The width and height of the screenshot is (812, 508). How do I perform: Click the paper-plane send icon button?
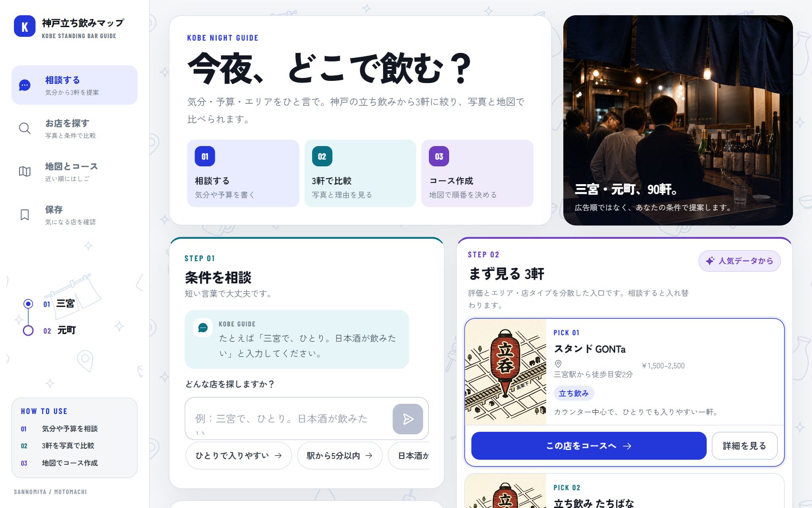coord(408,419)
